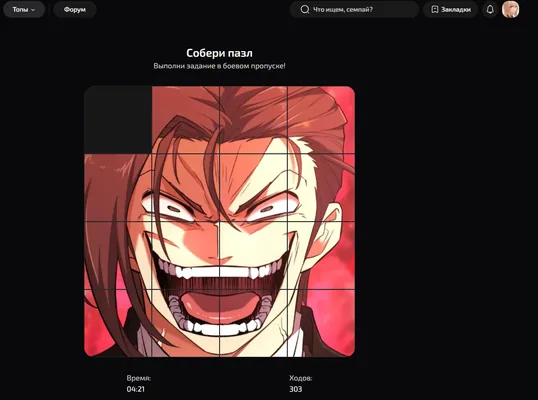The image size is (538, 400).
Task: Open the user profile avatar
Action: tap(511, 9)
